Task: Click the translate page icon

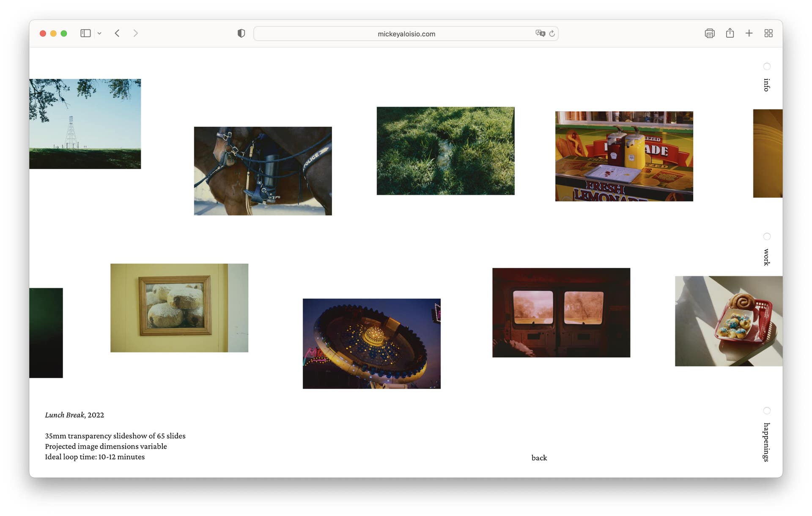Action: (540, 33)
